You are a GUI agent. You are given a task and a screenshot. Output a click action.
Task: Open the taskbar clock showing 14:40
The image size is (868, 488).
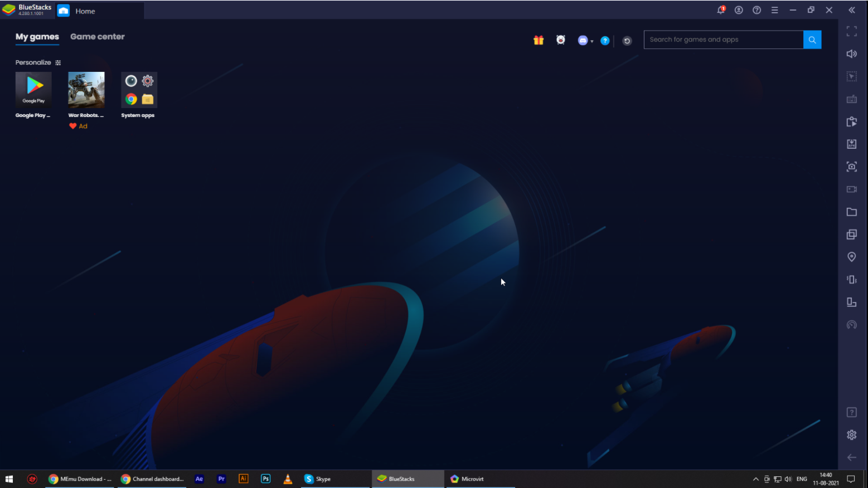tap(826, 479)
